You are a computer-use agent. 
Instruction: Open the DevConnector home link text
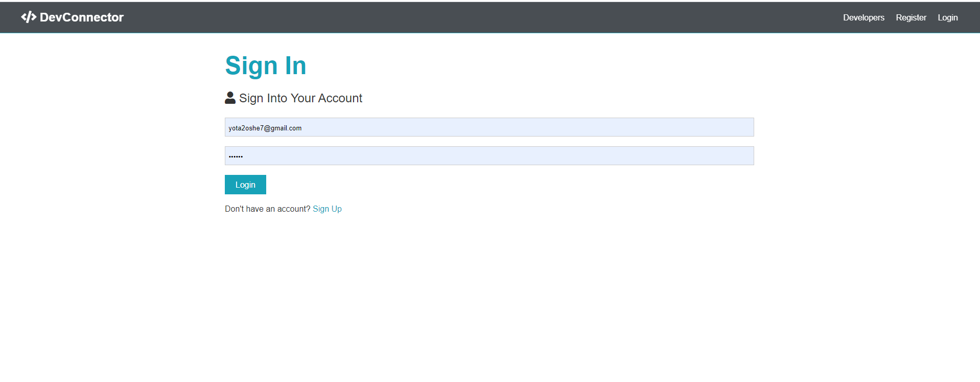(x=81, y=17)
